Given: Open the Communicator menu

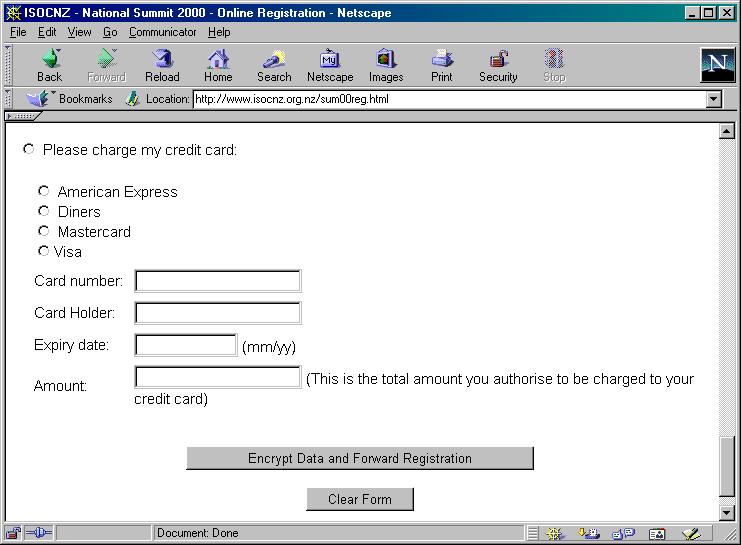Looking at the screenshot, I should [162, 32].
